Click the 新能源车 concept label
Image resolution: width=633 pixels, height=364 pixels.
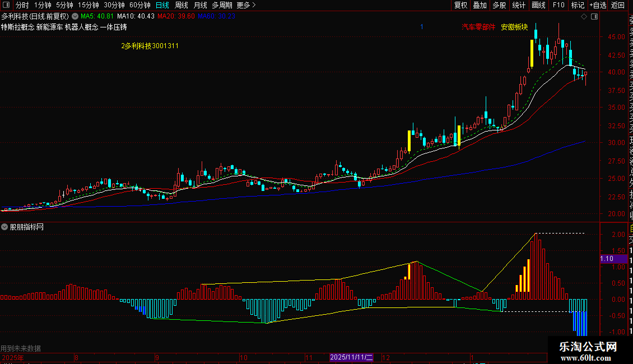[49, 27]
